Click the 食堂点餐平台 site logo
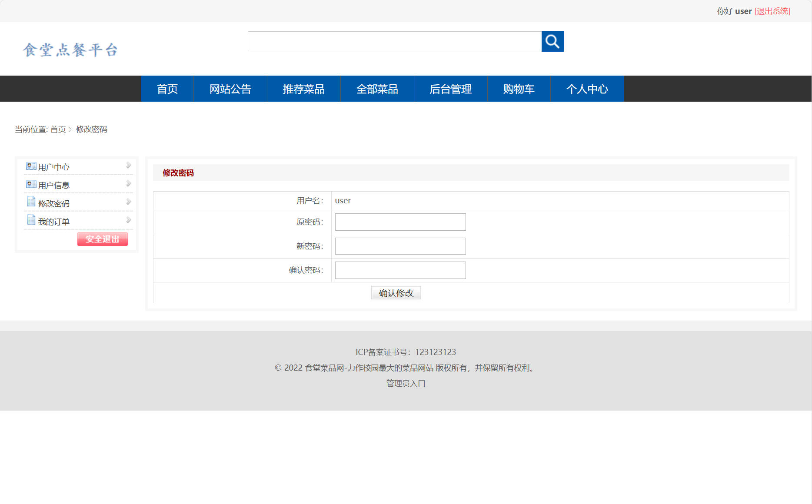812x504 pixels. click(71, 49)
